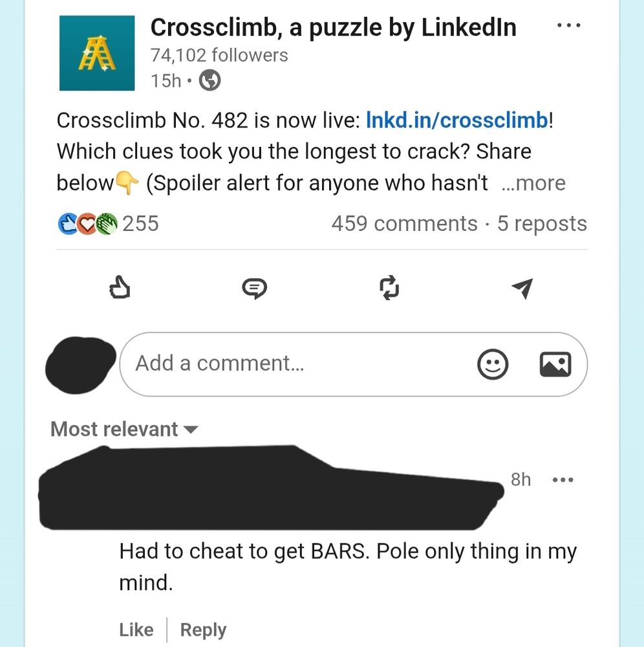Viewport: 644px width, 647px height.
Task: Click Reply under the BARS comment
Action: coord(202,629)
